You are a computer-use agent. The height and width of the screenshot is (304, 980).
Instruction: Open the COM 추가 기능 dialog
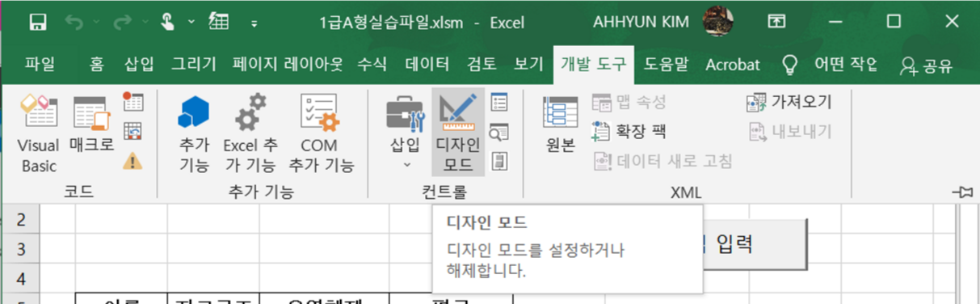pyautogui.click(x=322, y=133)
